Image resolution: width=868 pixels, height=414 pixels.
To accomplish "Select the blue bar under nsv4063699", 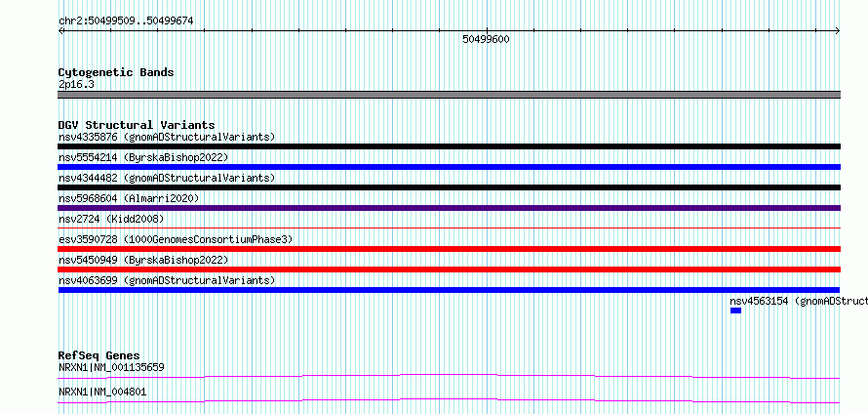I will (449, 290).
